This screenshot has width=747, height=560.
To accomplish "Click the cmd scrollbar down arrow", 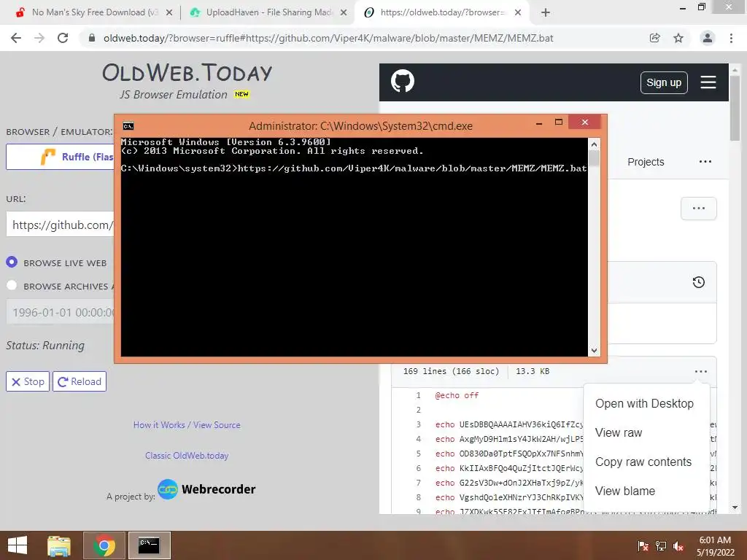I will pos(594,351).
